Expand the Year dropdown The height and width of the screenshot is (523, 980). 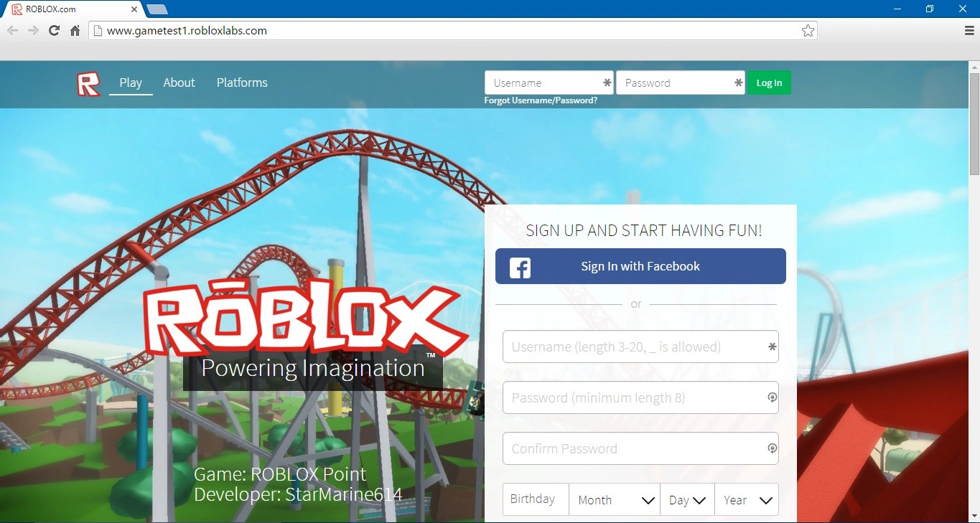coord(747,499)
